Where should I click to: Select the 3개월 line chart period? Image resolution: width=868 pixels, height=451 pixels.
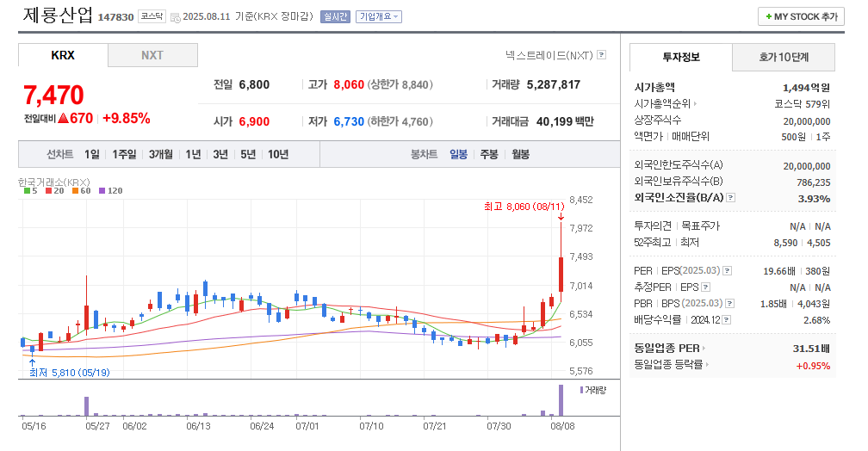pos(160,154)
